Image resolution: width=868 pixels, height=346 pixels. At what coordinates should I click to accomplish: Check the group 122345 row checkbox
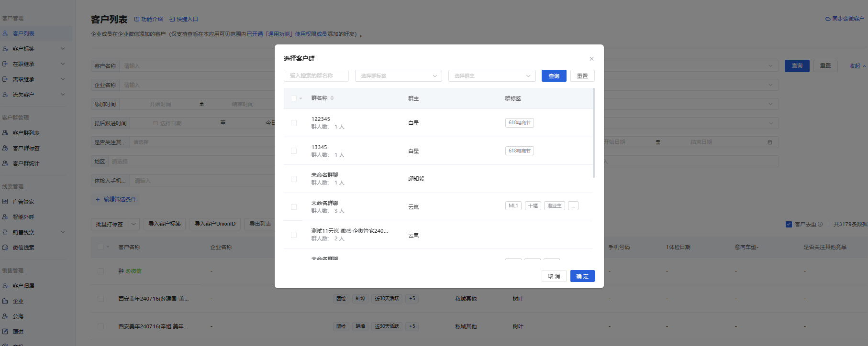coord(294,123)
